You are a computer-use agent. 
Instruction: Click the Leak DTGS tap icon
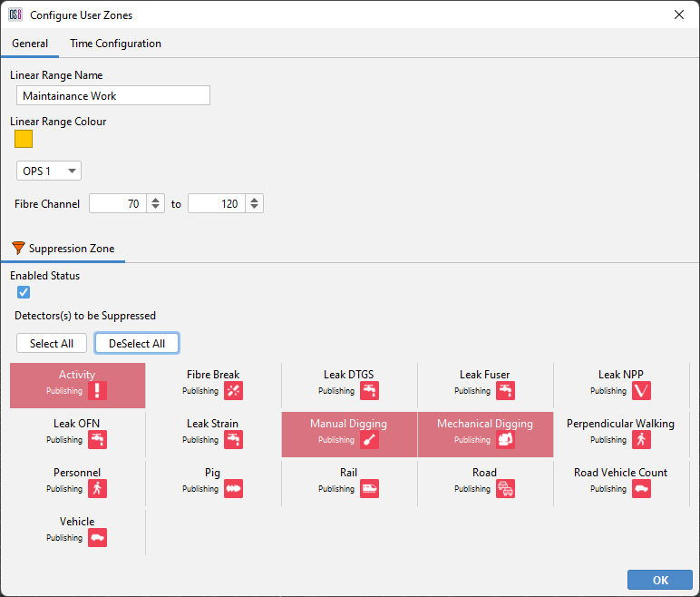click(x=369, y=391)
